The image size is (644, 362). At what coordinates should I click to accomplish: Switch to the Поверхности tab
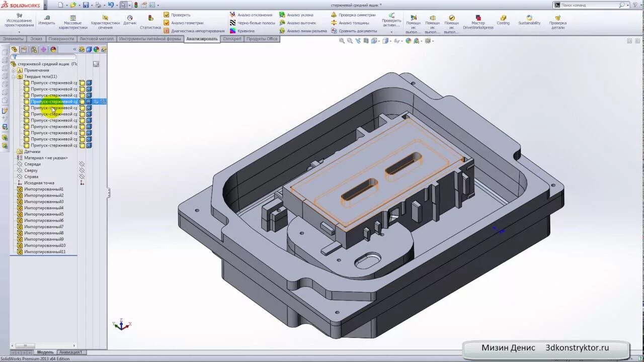(x=61, y=39)
